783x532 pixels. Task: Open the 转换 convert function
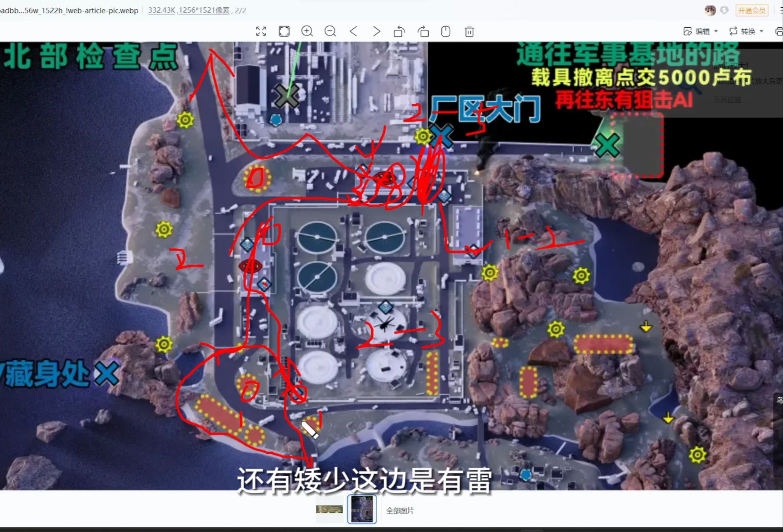coord(743,31)
